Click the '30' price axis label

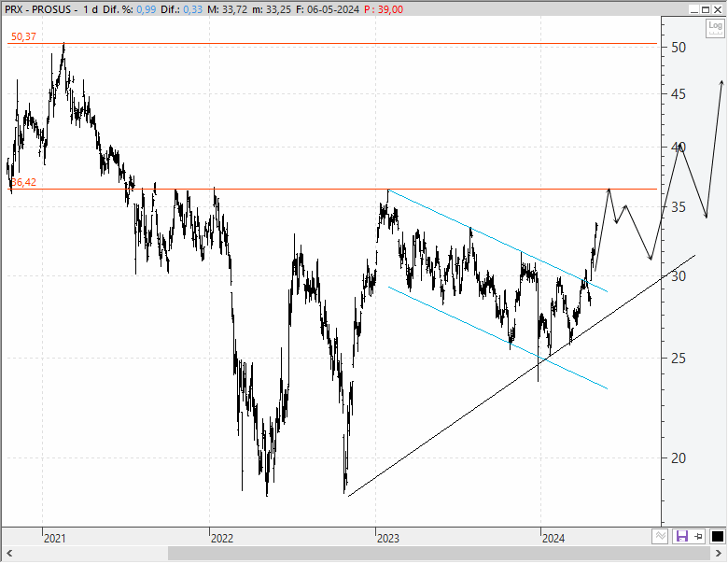coord(679,276)
